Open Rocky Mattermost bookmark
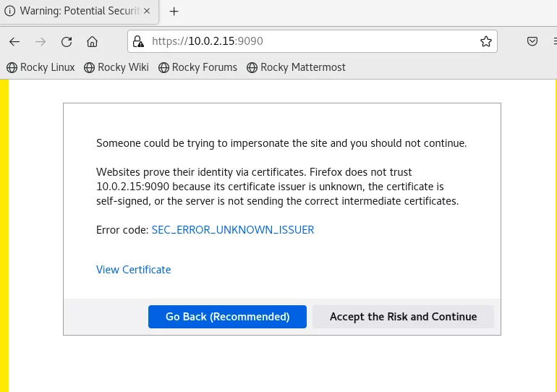The image size is (557, 392). pyautogui.click(x=297, y=67)
